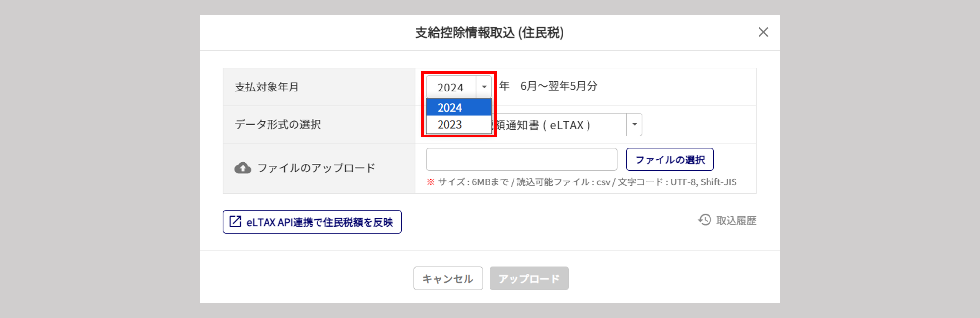Image resolution: width=980 pixels, height=318 pixels.
Task: Collapse the year list using its arrow
Action: click(x=484, y=87)
